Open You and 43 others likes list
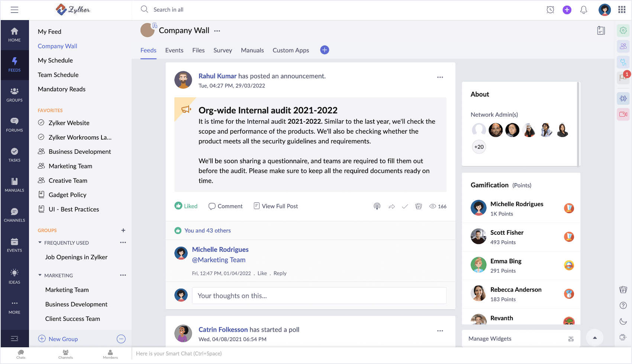The height and width of the screenshot is (364, 632). coord(207,231)
